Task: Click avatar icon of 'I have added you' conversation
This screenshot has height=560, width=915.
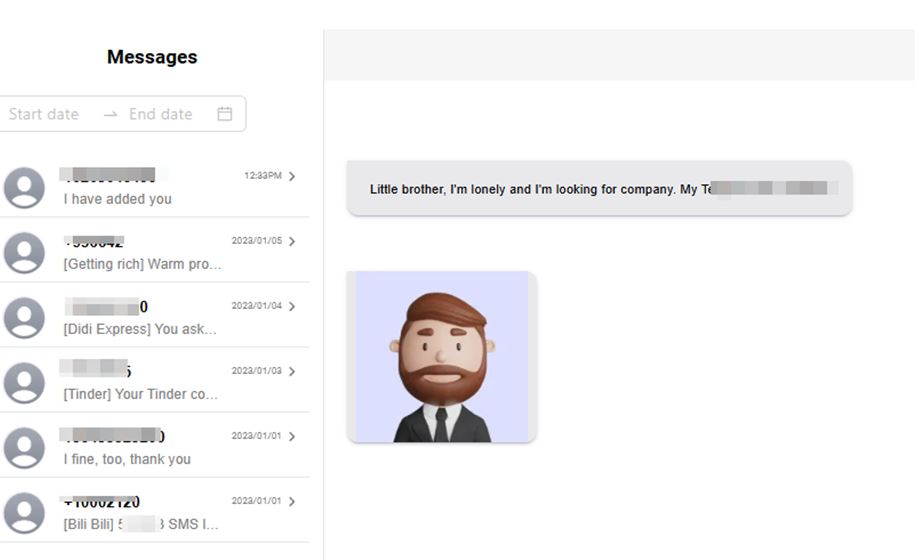Action: pos(24,188)
